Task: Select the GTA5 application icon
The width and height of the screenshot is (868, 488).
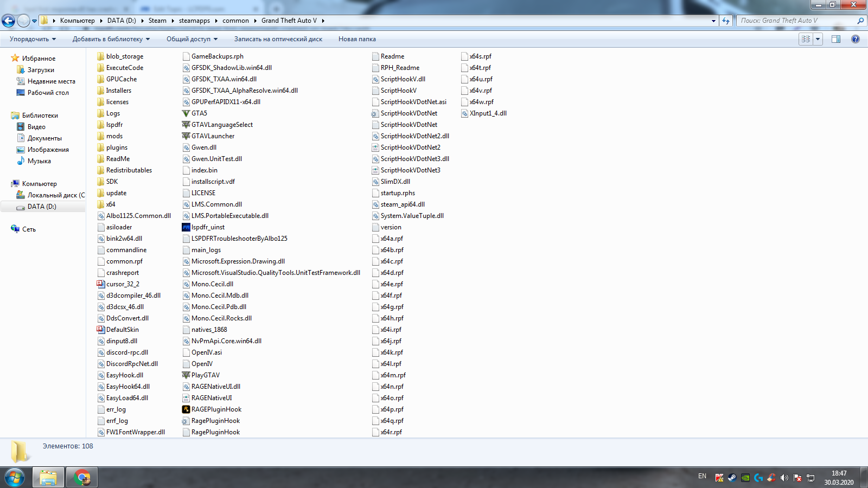Action: point(186,113)
